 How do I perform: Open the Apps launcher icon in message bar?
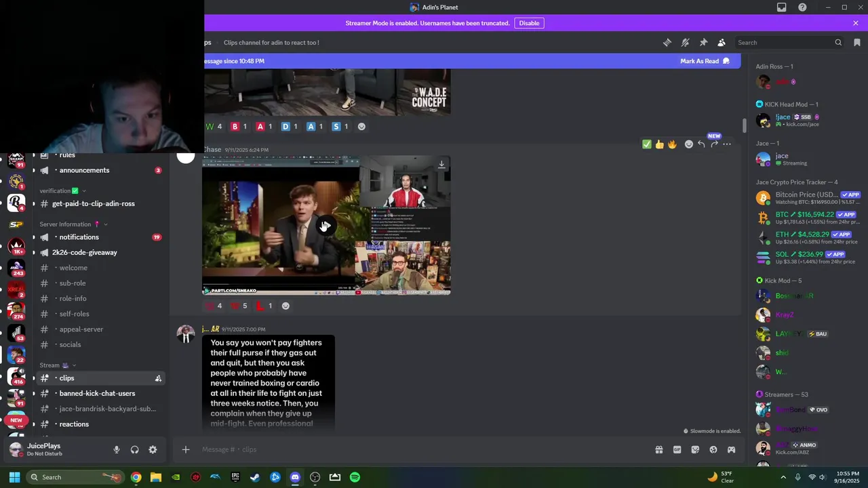[731, 449]
